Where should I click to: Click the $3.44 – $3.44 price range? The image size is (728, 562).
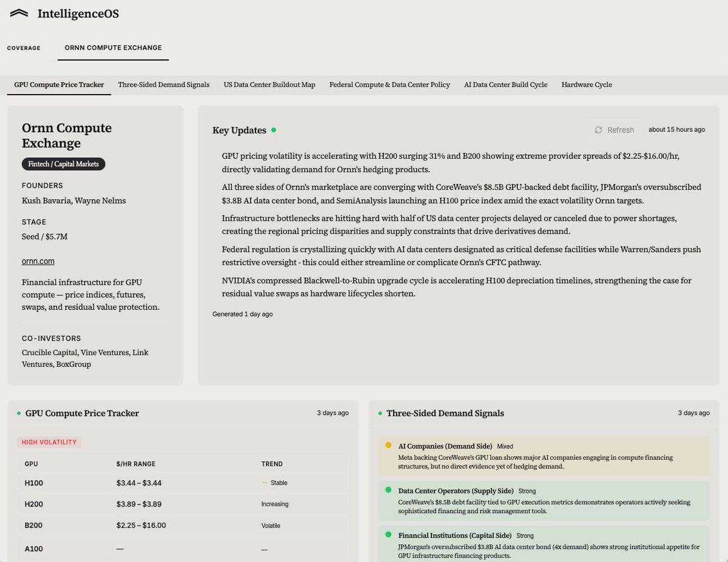point(139,483)
